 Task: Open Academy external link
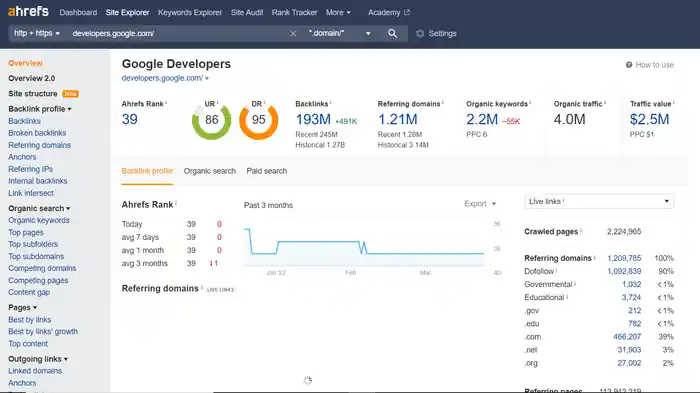(x=388, y=13)
